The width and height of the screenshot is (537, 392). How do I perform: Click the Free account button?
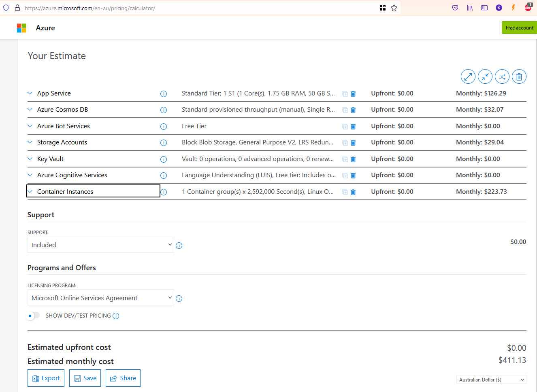(519, 28)
